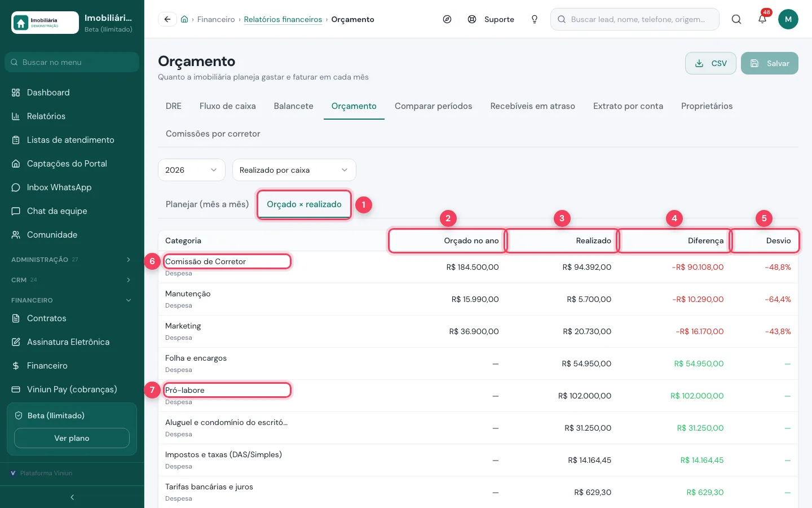Open Assinatura Eletrônica in sidebar
The width and height of the screenshot is (812, 508).
(72, 342)
